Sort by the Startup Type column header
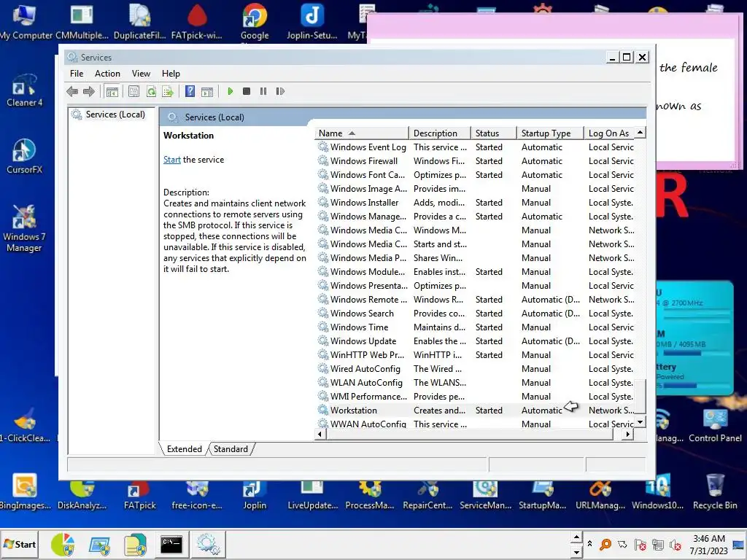747x560 pixels. click(550, 133)
